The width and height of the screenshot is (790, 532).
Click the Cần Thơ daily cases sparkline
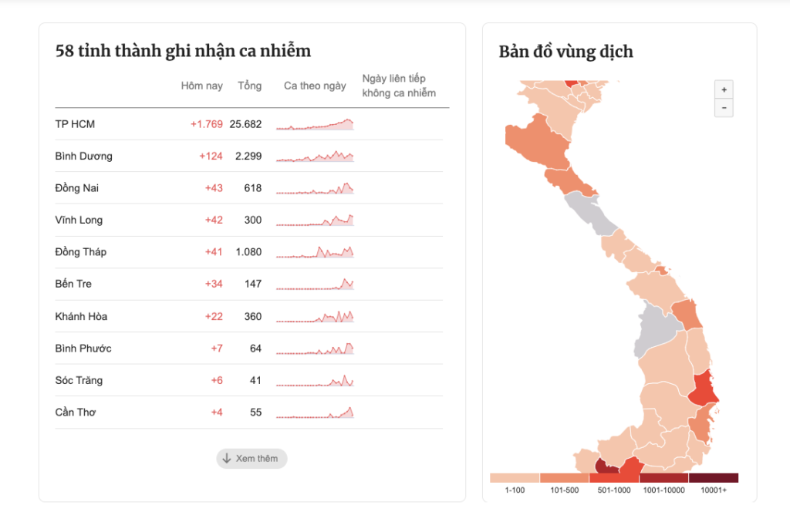tap(315, 411)
